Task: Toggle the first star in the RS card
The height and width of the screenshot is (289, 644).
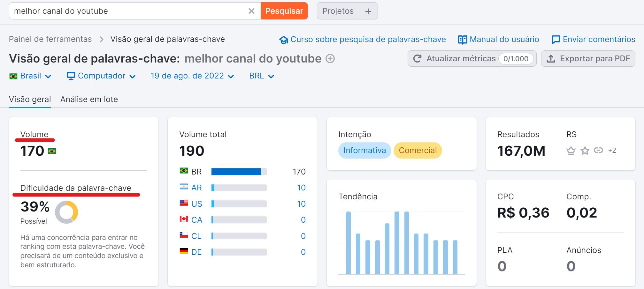Action: coord(571,151)
